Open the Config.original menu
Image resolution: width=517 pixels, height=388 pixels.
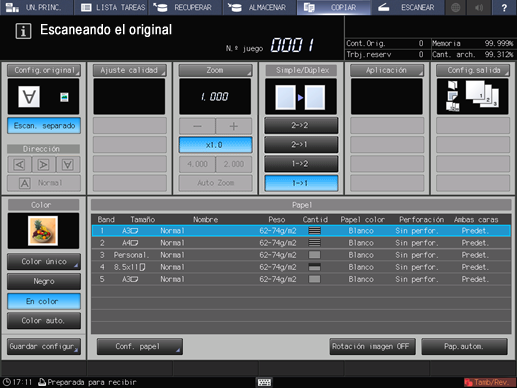pos(44,70)
